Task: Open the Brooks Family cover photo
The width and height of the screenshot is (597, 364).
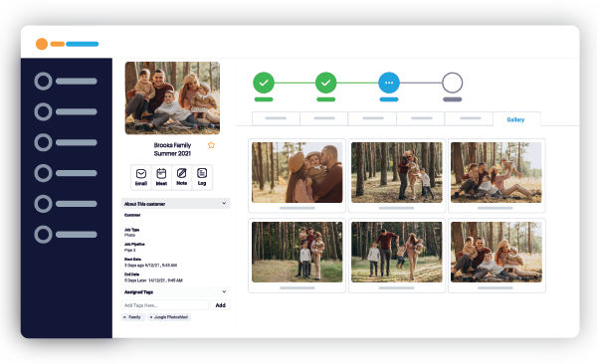Action: [172, 97]
